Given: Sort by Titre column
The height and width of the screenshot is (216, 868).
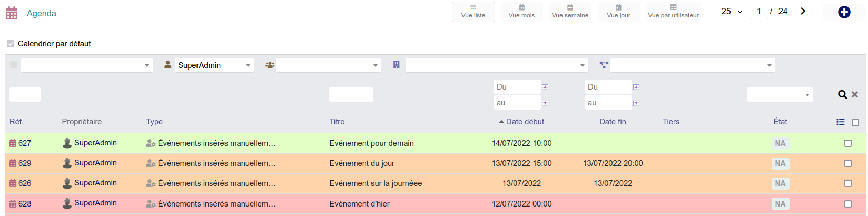Looking at the screenshot, I should pos(337,122).
